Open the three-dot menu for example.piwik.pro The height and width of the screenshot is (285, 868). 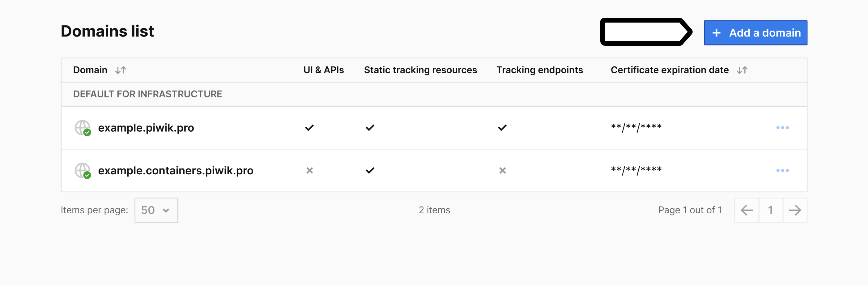click(x=782, y=128)
